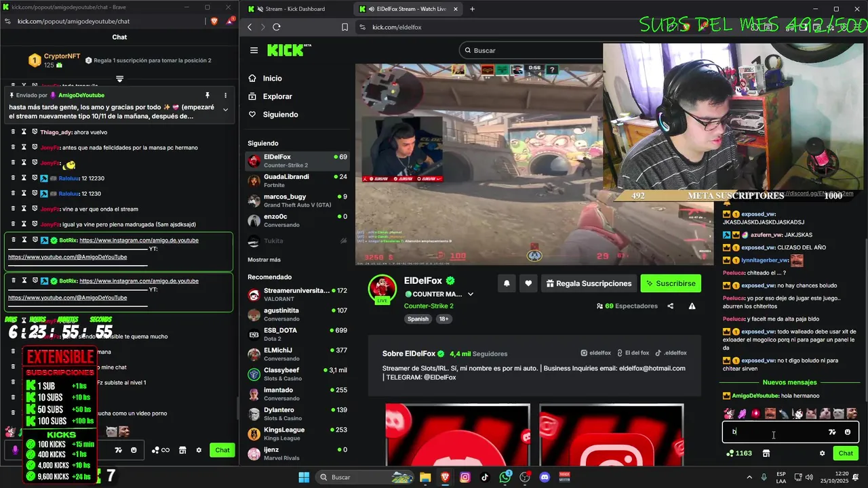The height and width of the screenshot is (488, 868).
Task: Collapse the leaderboard arrow in popout chat
Action: pyautogui.click(x=119, y=79)
